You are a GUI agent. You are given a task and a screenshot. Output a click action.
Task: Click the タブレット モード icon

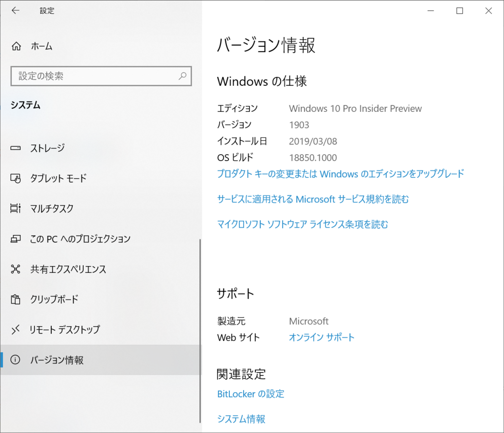tap(15, 178)
